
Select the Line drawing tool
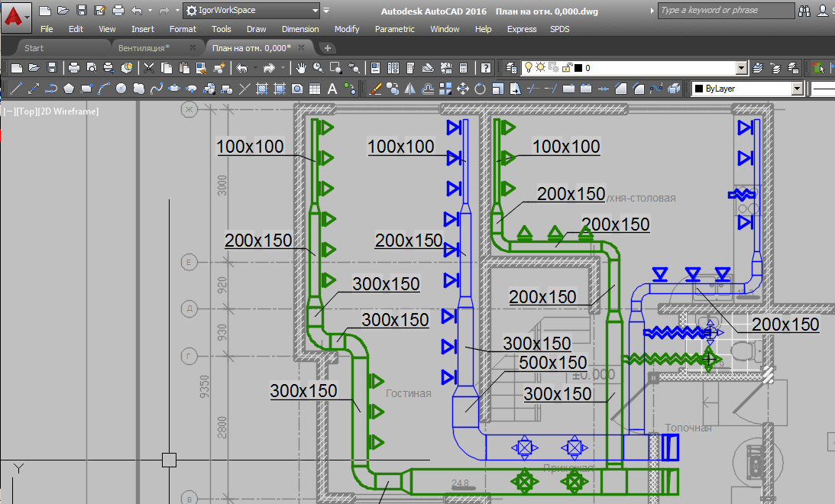[x=15, y=89]
